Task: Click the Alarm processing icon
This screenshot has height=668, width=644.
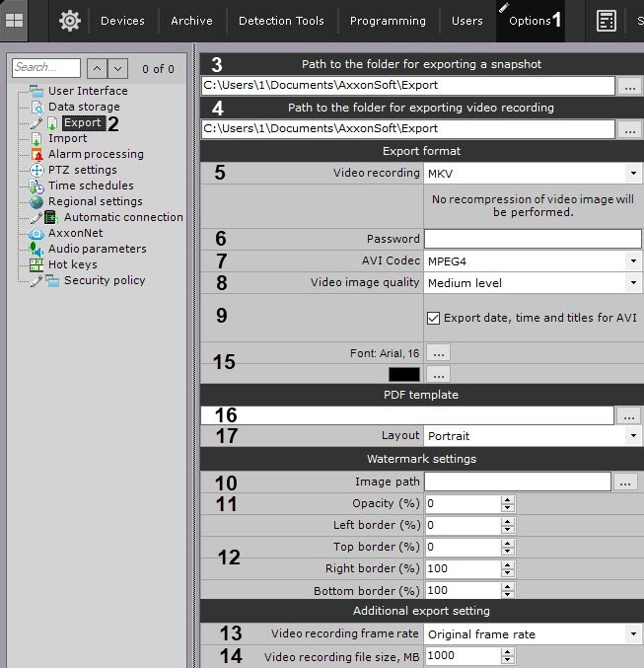Action: pos(37,154)
